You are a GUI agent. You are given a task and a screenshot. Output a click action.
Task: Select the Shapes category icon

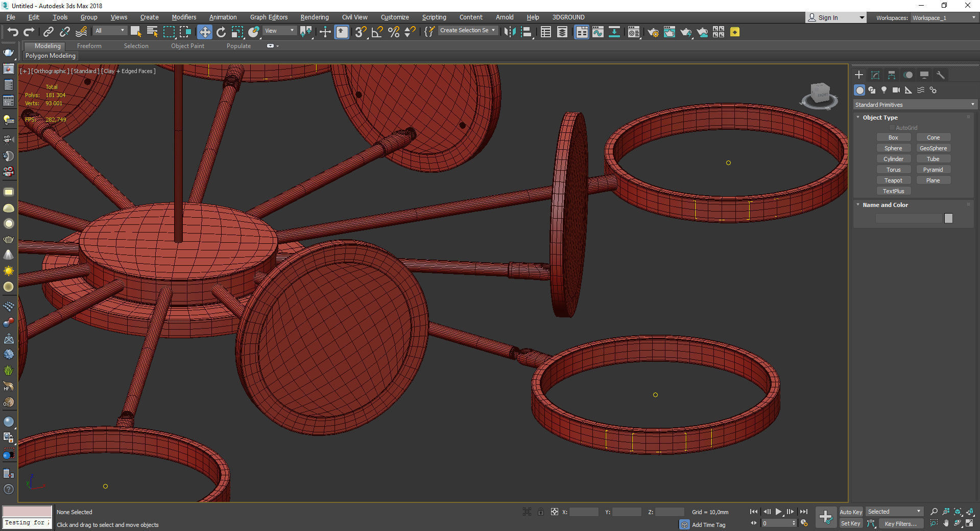tap(872, 90)
